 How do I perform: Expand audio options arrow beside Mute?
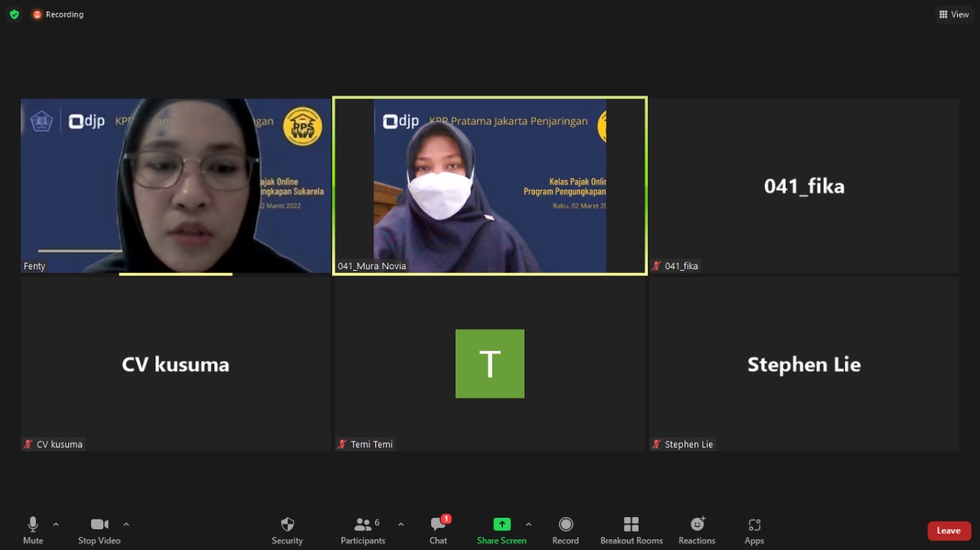coord(56,524)
